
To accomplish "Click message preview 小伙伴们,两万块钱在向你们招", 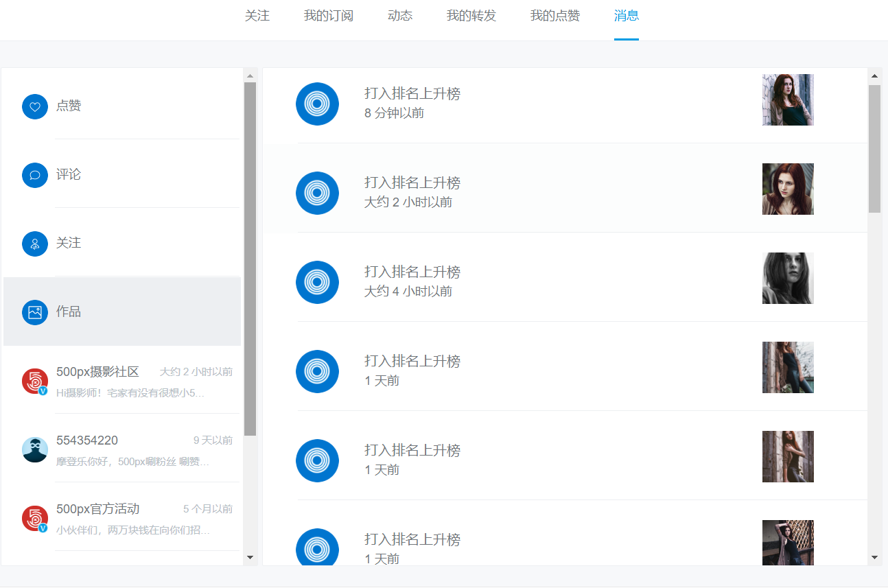I will point(133,530).
